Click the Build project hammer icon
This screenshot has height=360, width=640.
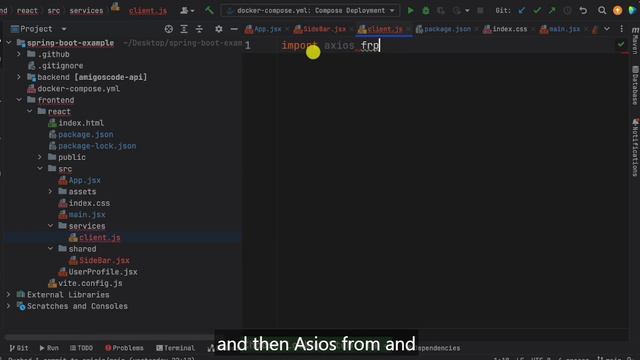209,10
